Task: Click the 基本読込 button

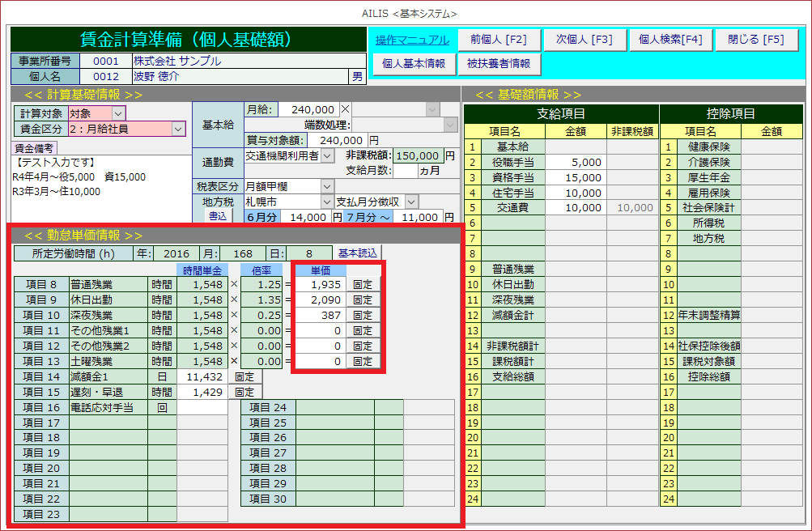Action: 357,253
